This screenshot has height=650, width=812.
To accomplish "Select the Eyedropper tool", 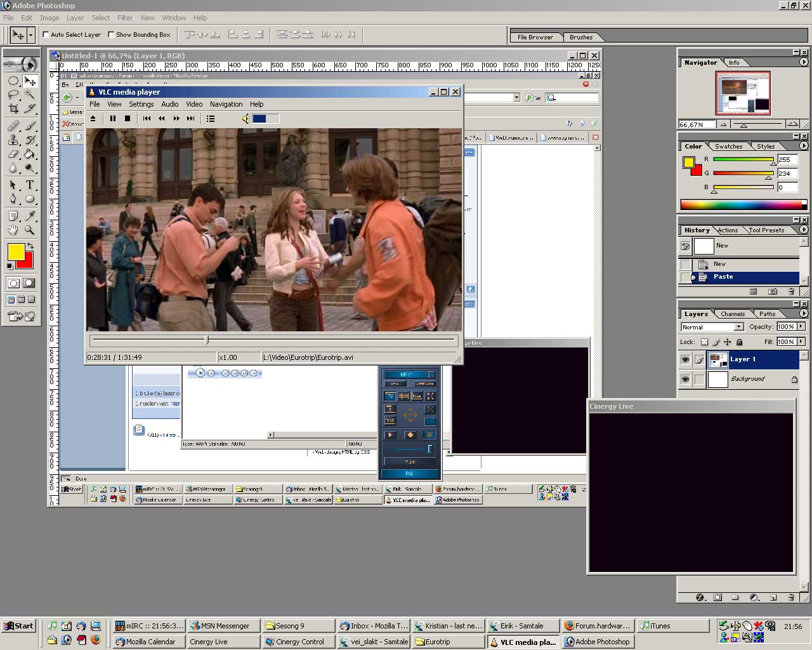I will coord(30,216).
